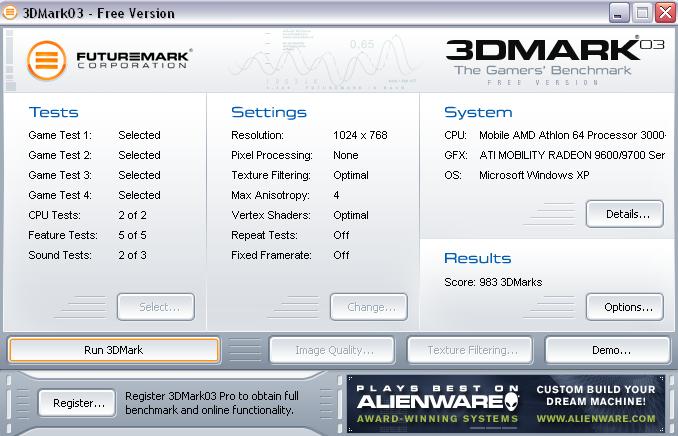678x436 pixels.
Task: Click the ATI MOBILITY RADEON GFX text
Action: pos(572,155)
